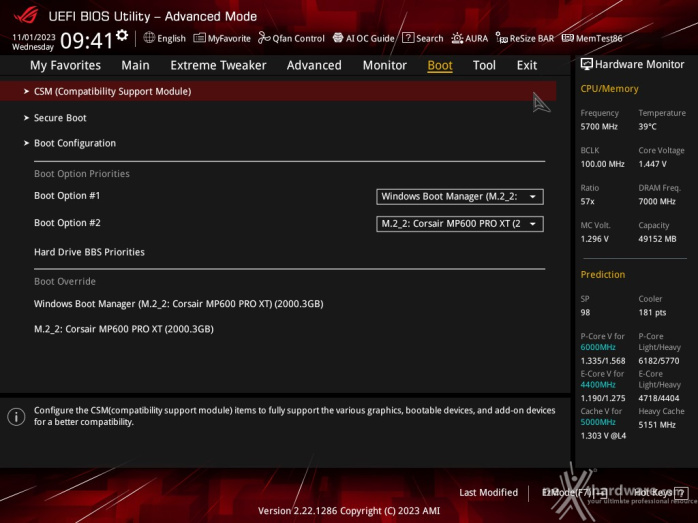
Task: Open the Advanced tab
Action: tap(314, 65)
